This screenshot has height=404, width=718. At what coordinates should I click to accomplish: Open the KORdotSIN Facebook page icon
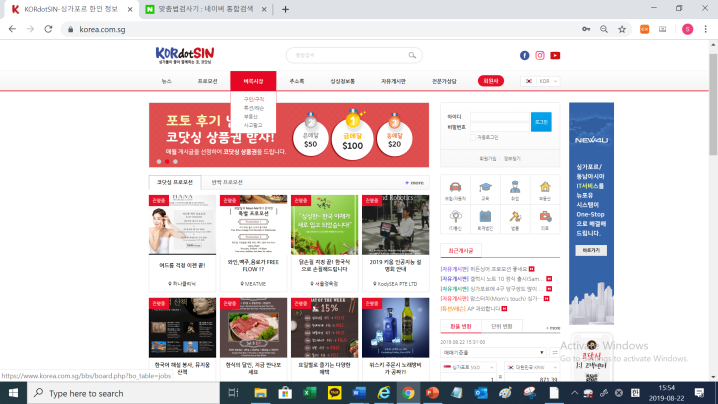[524, 55]
